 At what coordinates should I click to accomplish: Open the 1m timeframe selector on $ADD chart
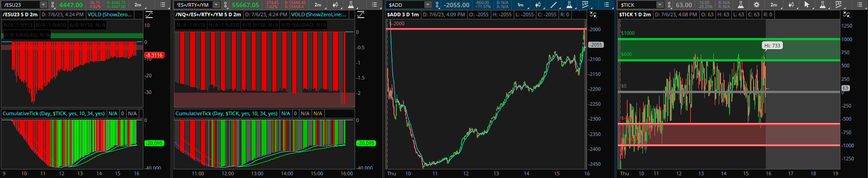(520, 5)
